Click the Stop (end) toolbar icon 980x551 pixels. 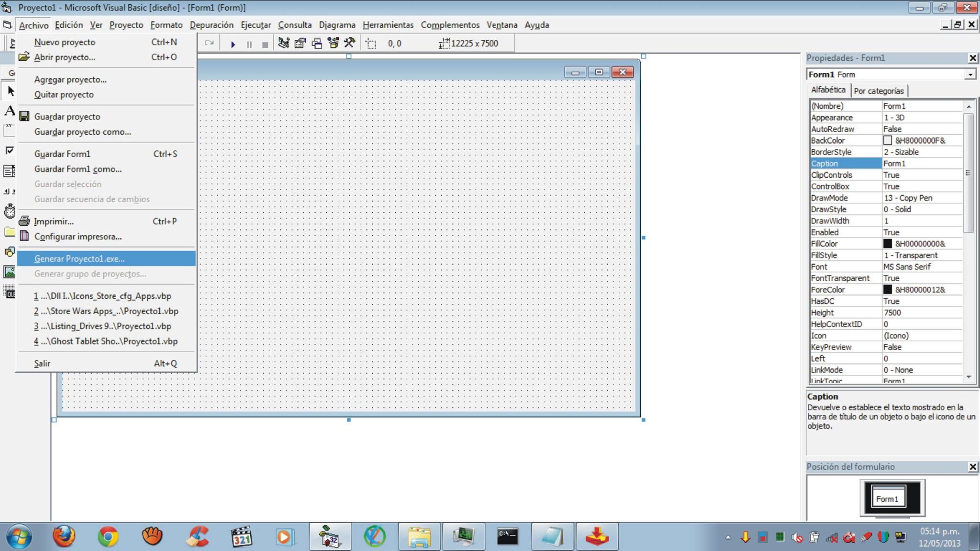[x=265, y=44]
